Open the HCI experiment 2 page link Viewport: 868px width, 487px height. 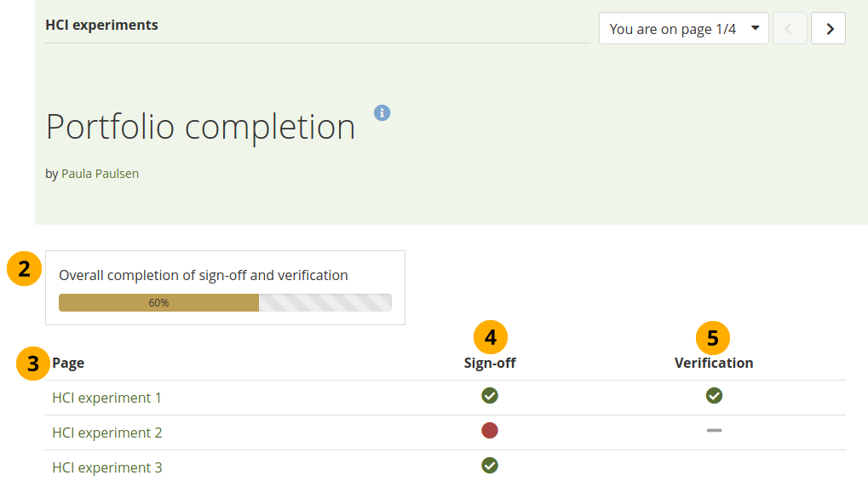click(x=106, y=433)
